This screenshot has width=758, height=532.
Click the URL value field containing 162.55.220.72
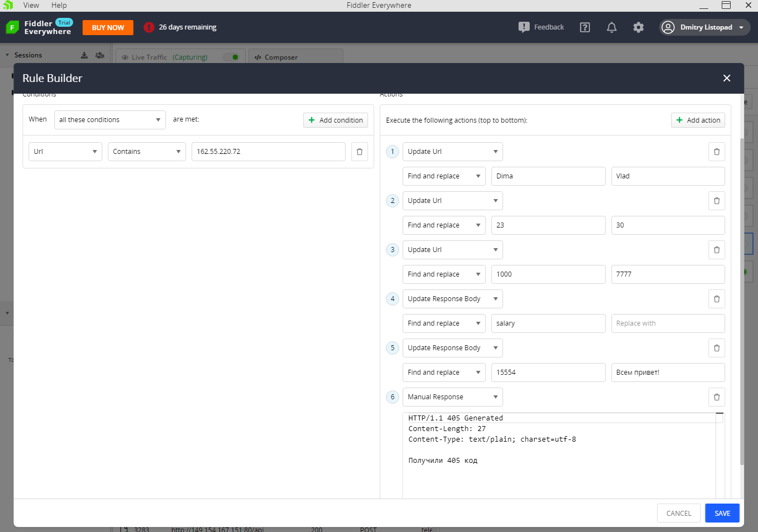tap(268, 151)
